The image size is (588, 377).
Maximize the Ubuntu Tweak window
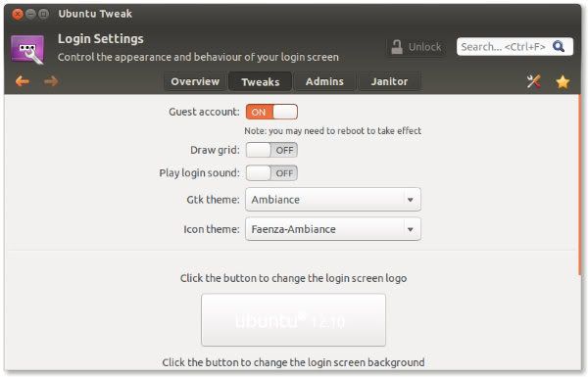point(43,15)
